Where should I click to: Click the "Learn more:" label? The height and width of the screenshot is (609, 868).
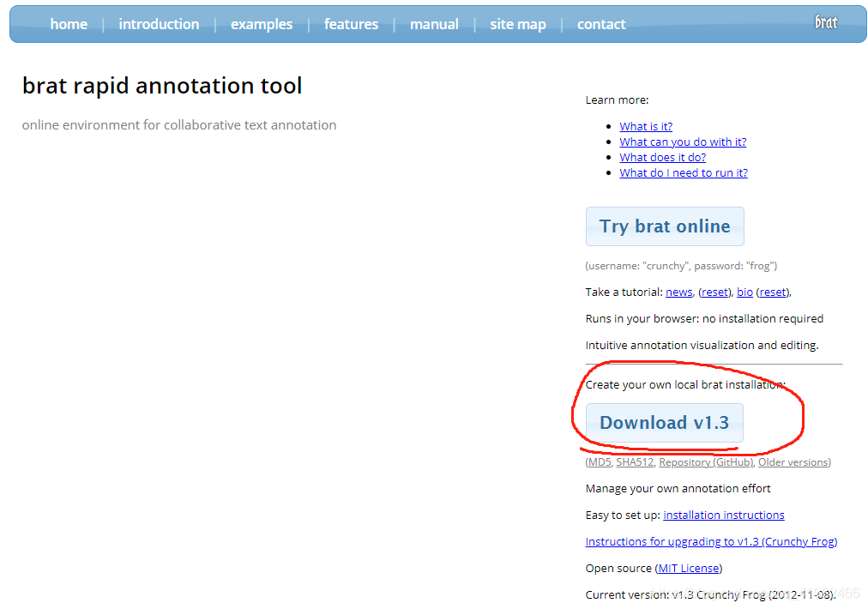pyautogui.click(x=617, y=100)
